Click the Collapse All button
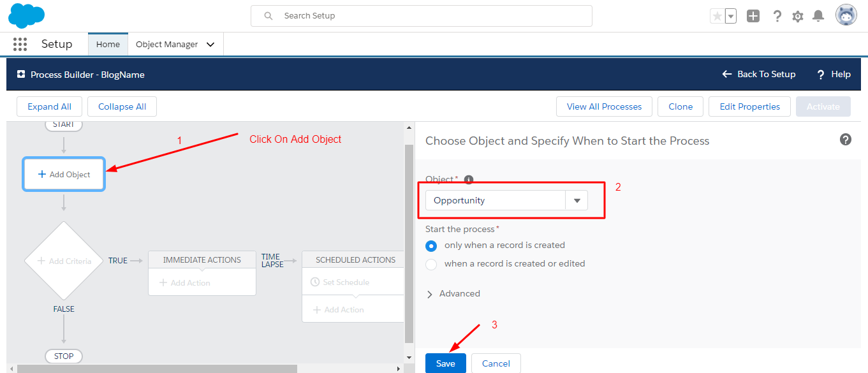This screenshot has width=868, height=373. 122,106
